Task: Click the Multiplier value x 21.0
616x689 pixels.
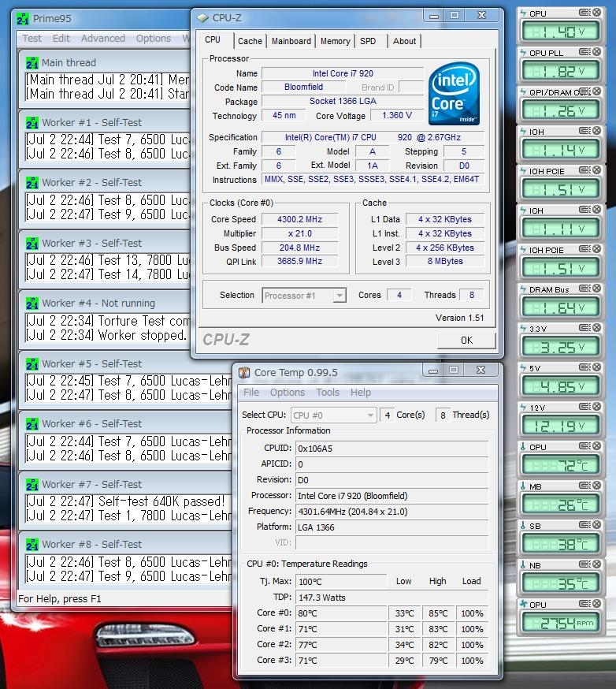Action: pyautogui.click(x=299, y=233)
